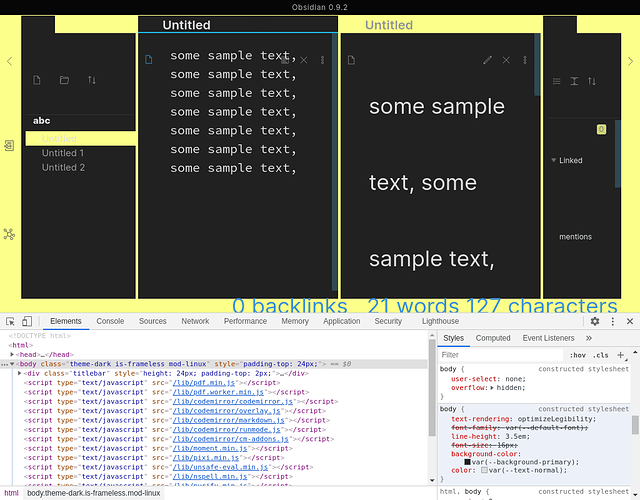Switch to the Console tab
Viewport: 640px width, 500px height.
[x=110, y=321]
